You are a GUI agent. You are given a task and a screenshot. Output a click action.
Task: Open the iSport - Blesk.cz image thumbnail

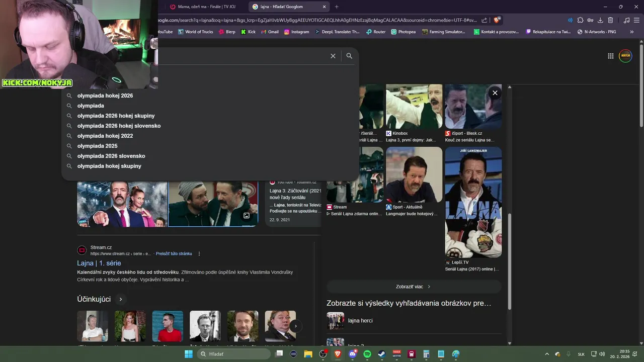[x=473, y=106]
